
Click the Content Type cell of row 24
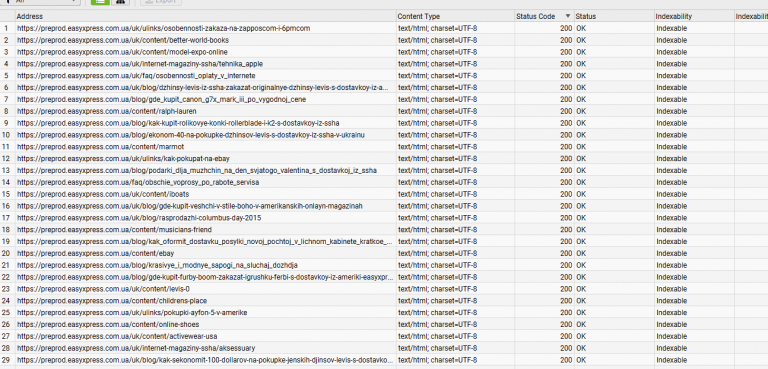437,300
